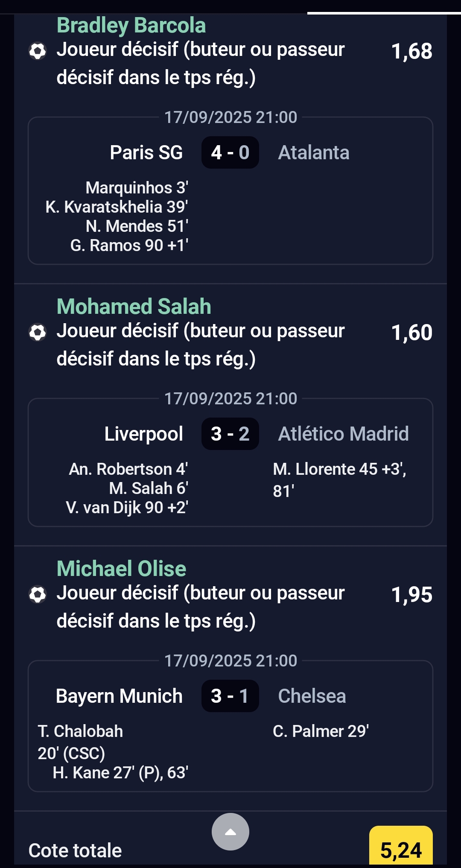The height and width of the screenshot is (868, 461).
Task: Open the Mohamed Salah player heading
Action: pyautogui.click(x=134, y=307)
